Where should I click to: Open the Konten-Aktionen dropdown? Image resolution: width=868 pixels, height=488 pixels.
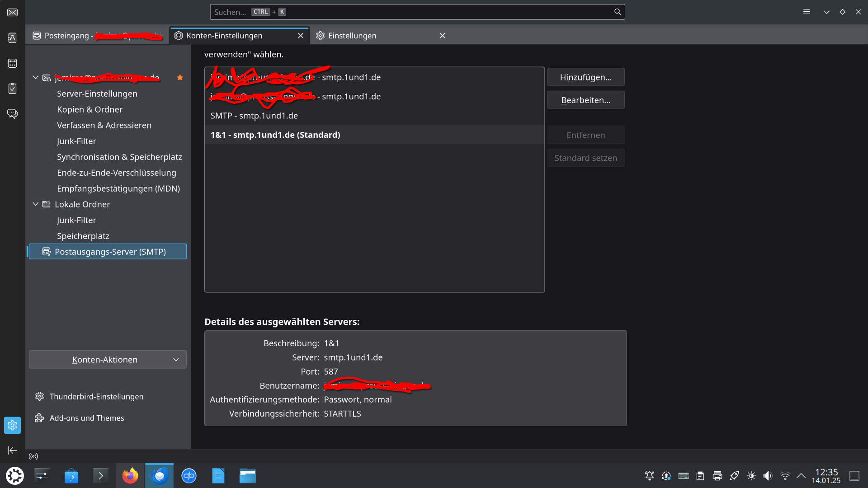(x=108, y=360)
